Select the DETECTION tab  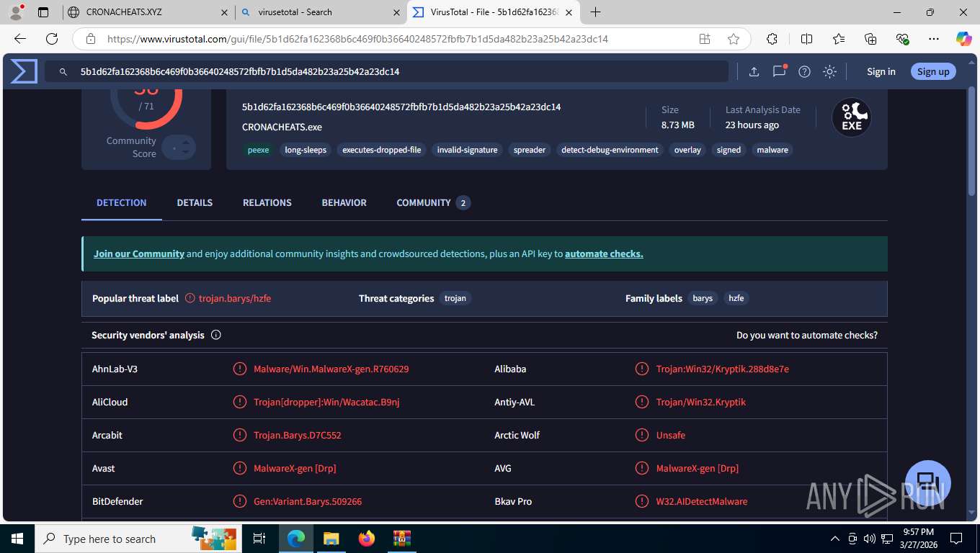(121, 203)
